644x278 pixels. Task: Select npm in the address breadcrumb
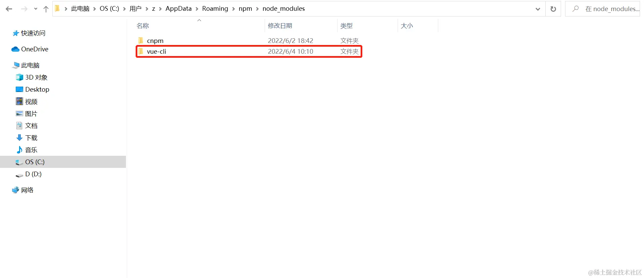pyautogui.click(x=245, y=8)
